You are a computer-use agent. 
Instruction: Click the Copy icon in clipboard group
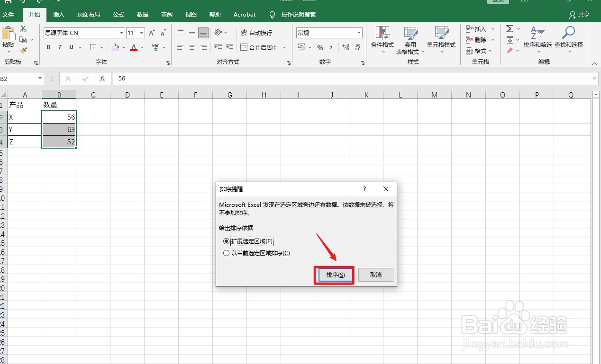click(23, 40)
